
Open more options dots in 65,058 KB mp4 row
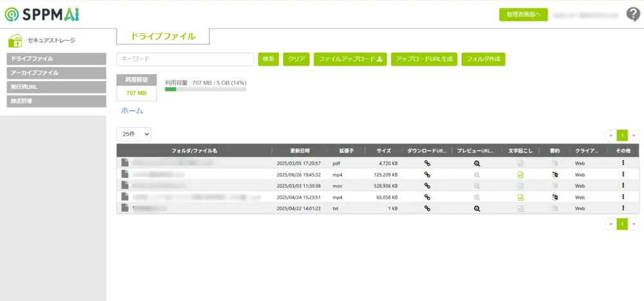(623, 197)
